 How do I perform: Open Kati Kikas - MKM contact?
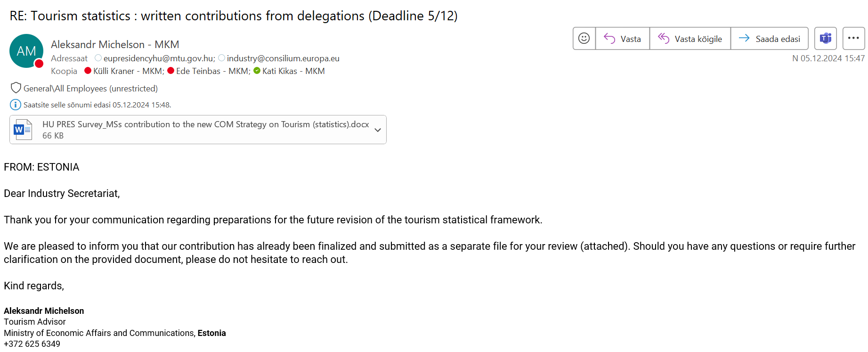(293, 71)
